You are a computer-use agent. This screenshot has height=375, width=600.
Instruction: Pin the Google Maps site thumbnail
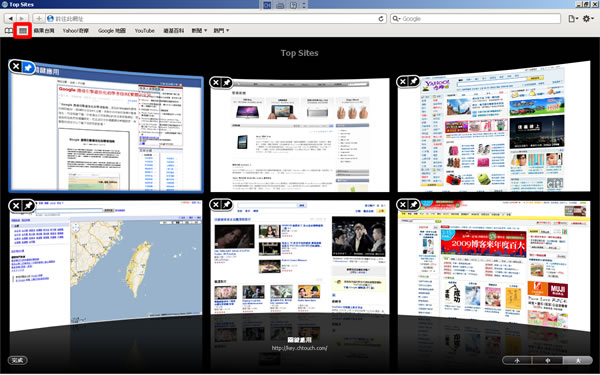click(x=28, y=205)
